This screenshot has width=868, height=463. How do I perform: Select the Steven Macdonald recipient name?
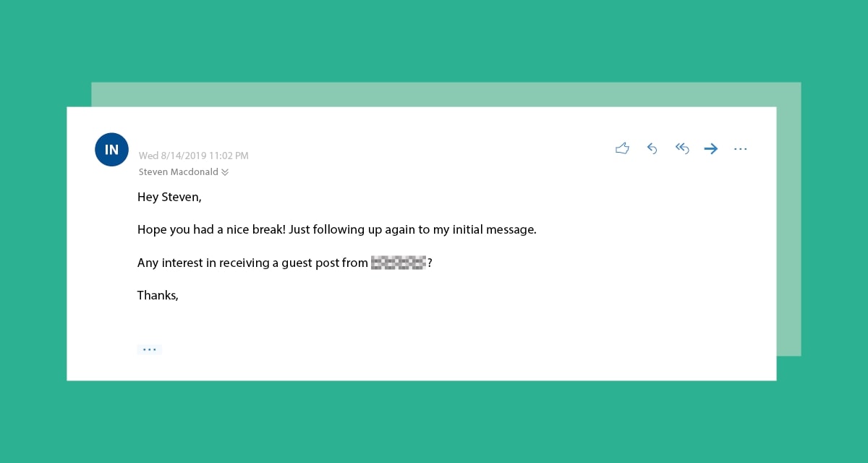(179, 172)
